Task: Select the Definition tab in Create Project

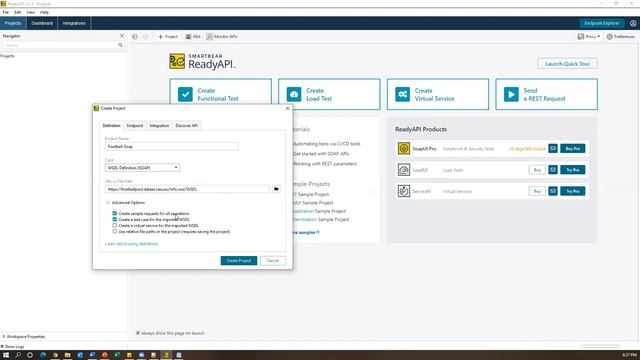Action: click(111, 126)
